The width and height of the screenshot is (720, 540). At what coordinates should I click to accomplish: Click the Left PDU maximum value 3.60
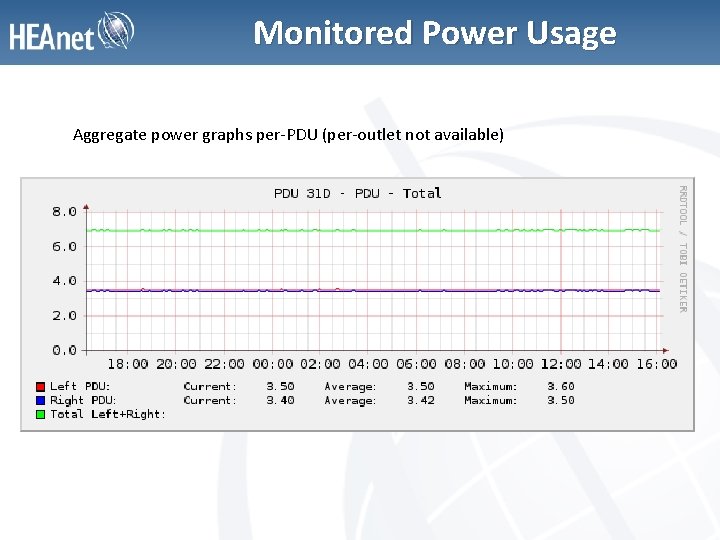[561, 386]
